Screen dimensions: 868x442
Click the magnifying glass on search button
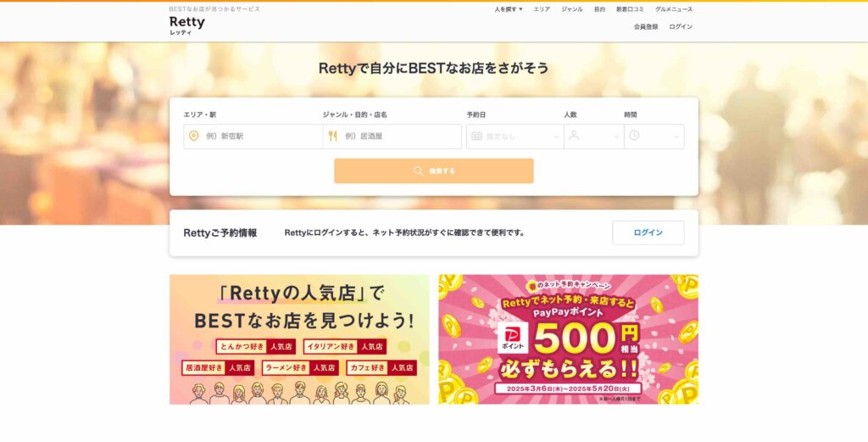point(419,171)
